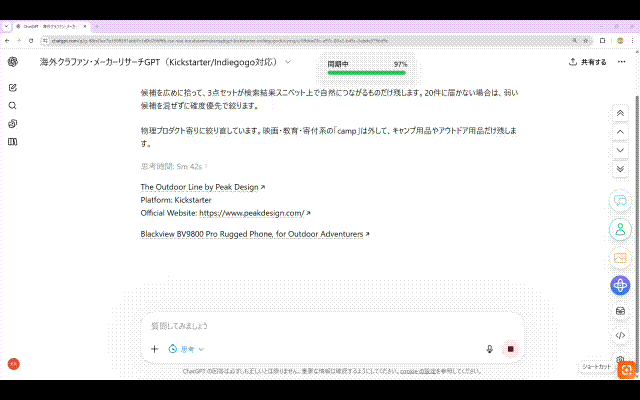Go to next message with down chevron

coord(620,150)
